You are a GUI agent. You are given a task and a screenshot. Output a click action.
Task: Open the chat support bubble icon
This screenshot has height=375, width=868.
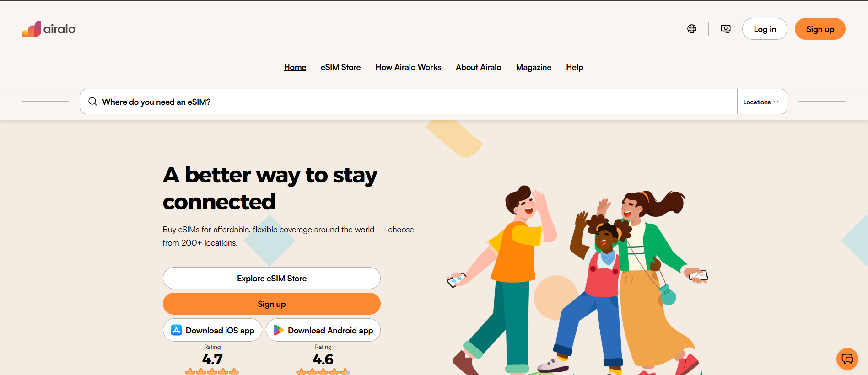click(x=847, y=359)
